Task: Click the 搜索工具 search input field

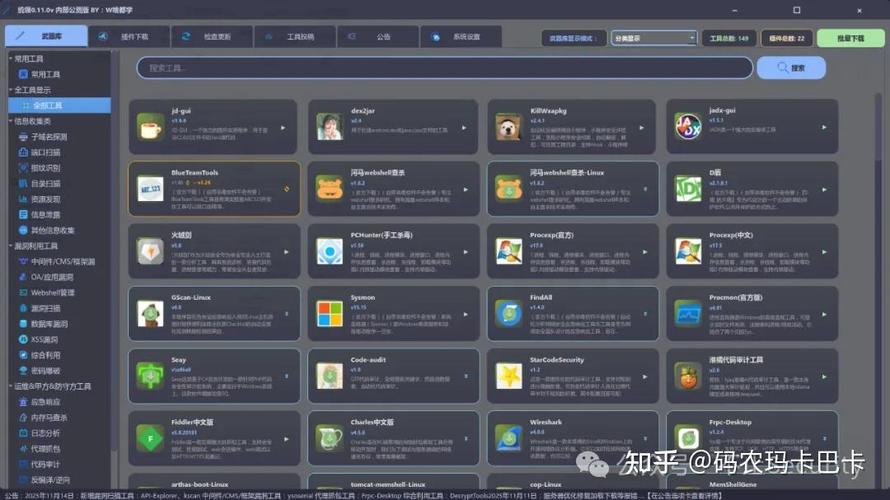Action: point(444,68)
